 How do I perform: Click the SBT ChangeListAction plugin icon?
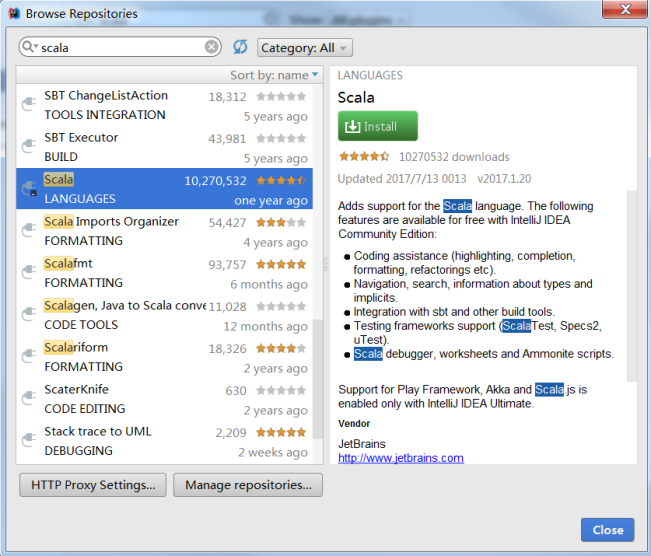coord(29,105)
